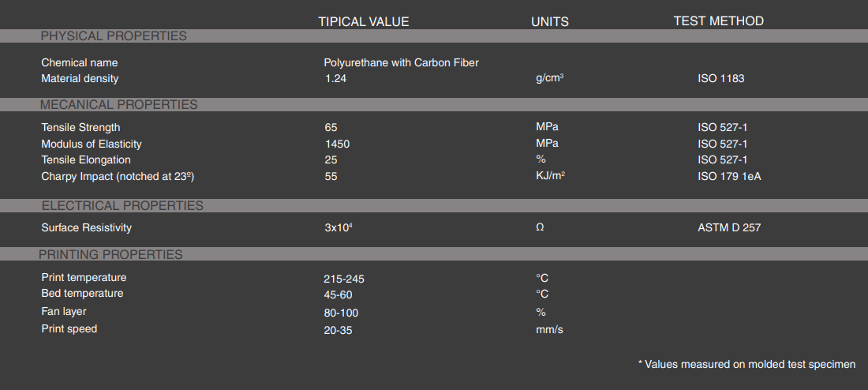Click the TIPICAL VALUE column heading

click(x=364, y=21)
